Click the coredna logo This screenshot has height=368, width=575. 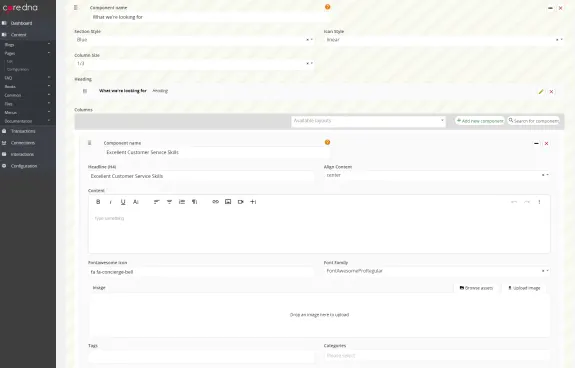pos(20,8)
